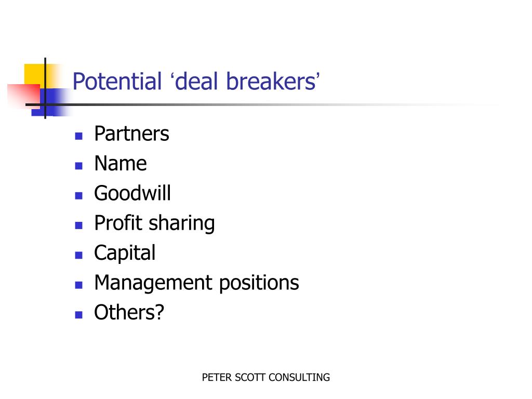Click the slide title 'Potential deal breakers'
Image resolution: width=532 pixels, height=399 pixels.
coord(196,82)
